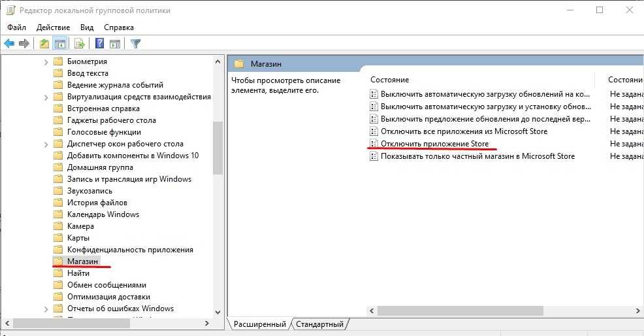This screenshot has height=336, width=644.
Task: Click the Back arrow toolbar icon
Action: pyautogui.click(x=9, y=43)
